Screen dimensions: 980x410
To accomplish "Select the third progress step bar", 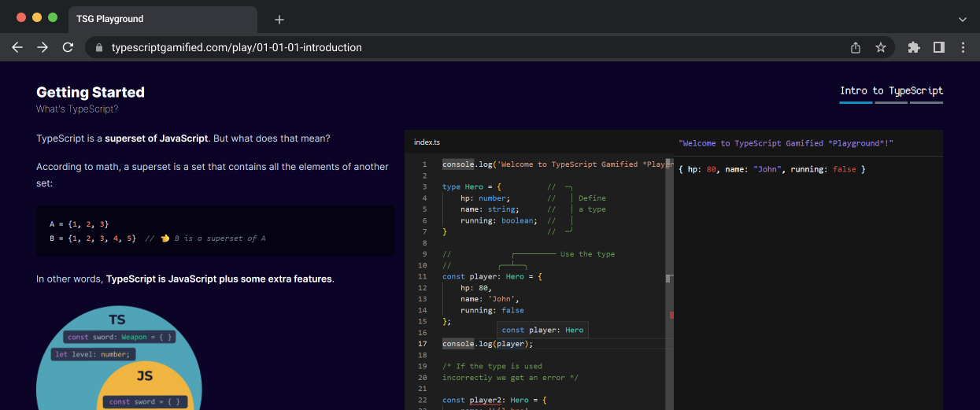I will (926, 102).
